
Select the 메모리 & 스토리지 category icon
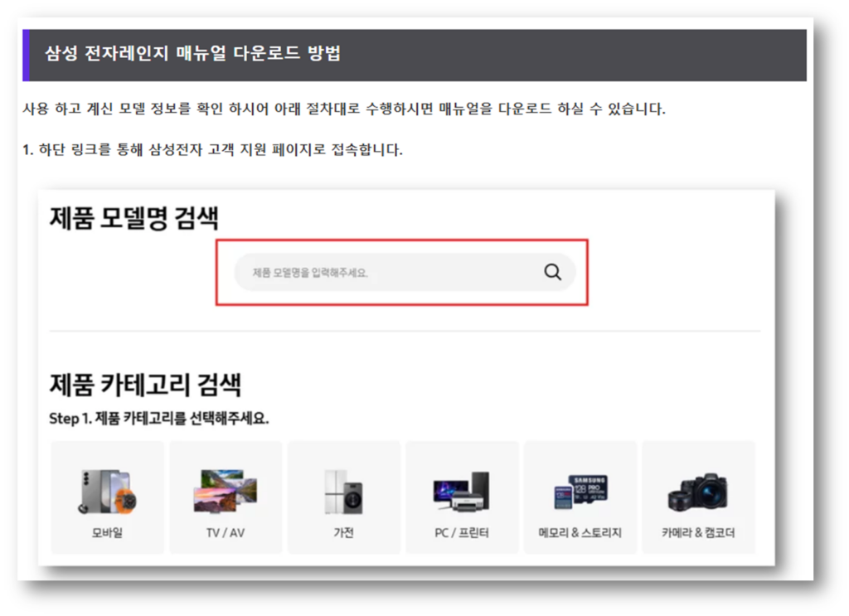pos(580,492)
